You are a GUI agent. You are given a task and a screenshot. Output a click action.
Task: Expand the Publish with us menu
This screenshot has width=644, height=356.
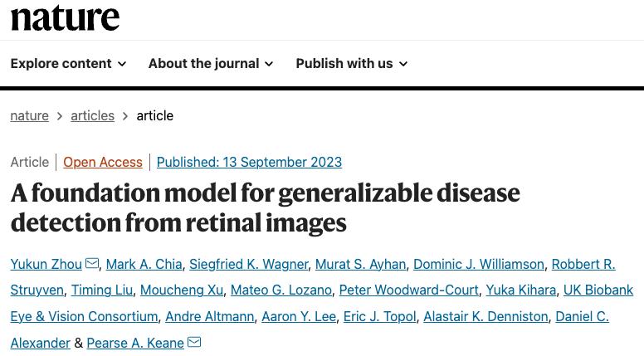(351, 63)
